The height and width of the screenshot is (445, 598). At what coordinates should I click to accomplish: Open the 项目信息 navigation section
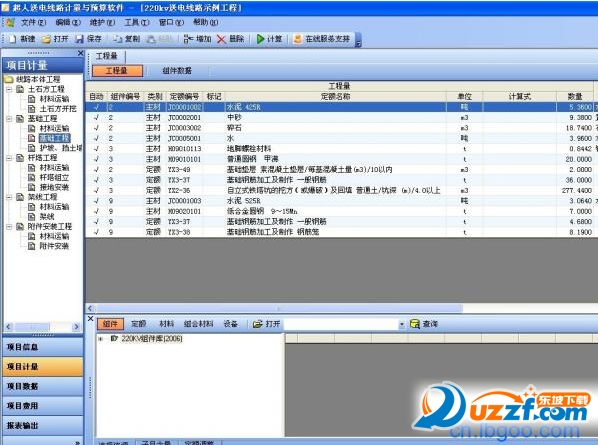[x=43, y=347]
